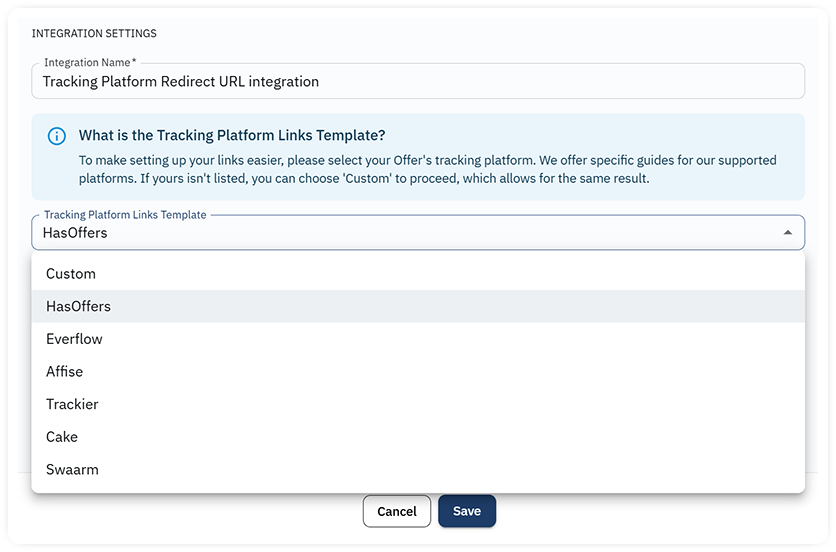Click the Tracking Platform Links Template label
This screenshot has width=836, height=552.
click(125, 214)
